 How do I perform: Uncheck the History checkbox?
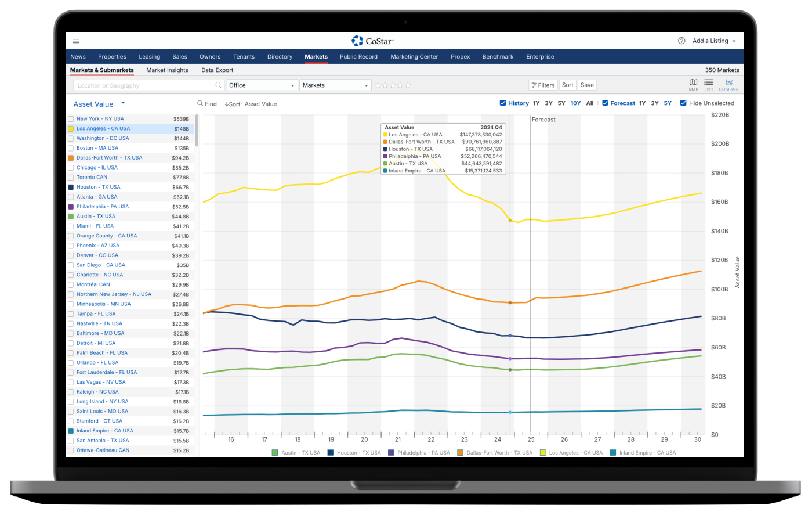[x=503, y=103]
